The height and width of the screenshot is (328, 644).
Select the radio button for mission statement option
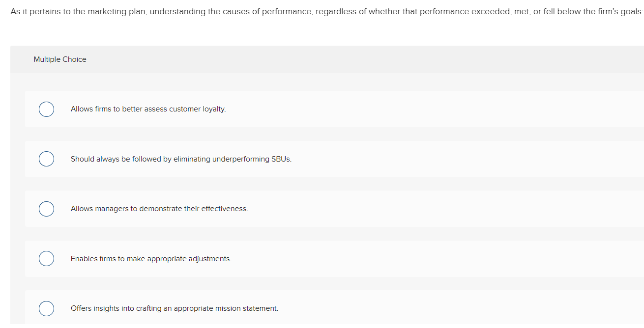(x=46, y=308)
